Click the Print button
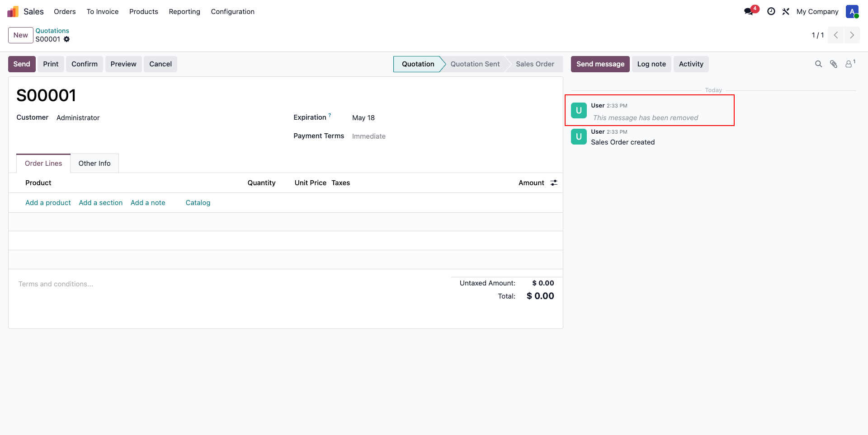The height and width of the screenshot is (435, 868). [51, 64]
